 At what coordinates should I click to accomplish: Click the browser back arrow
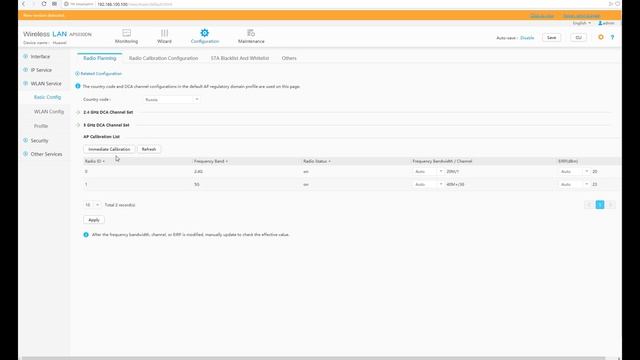(24, 4)
